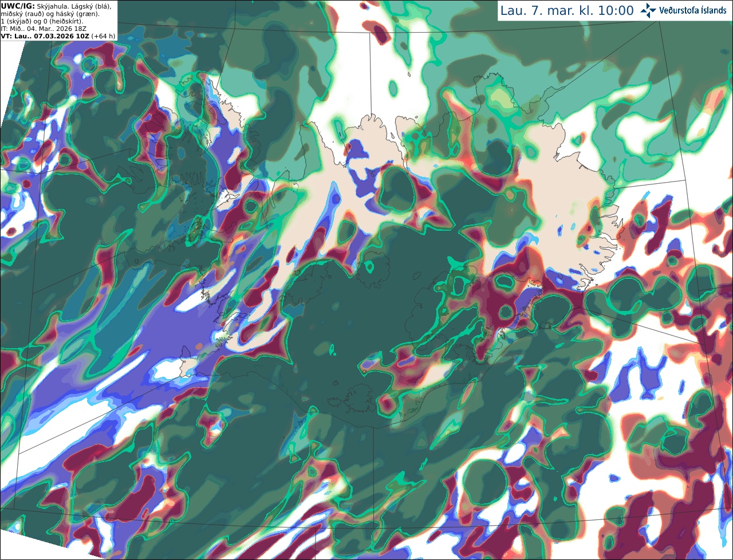Select the "Lau. 7. mar. kl. 10:00" timestamp
Screen dimensions: 733x560
click(x=567, y=10)
